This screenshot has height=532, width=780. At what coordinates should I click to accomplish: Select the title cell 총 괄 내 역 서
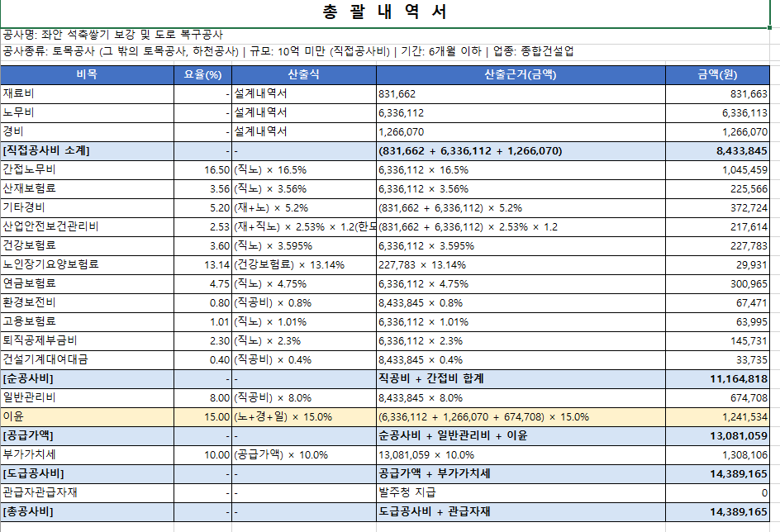click(385, 13)
